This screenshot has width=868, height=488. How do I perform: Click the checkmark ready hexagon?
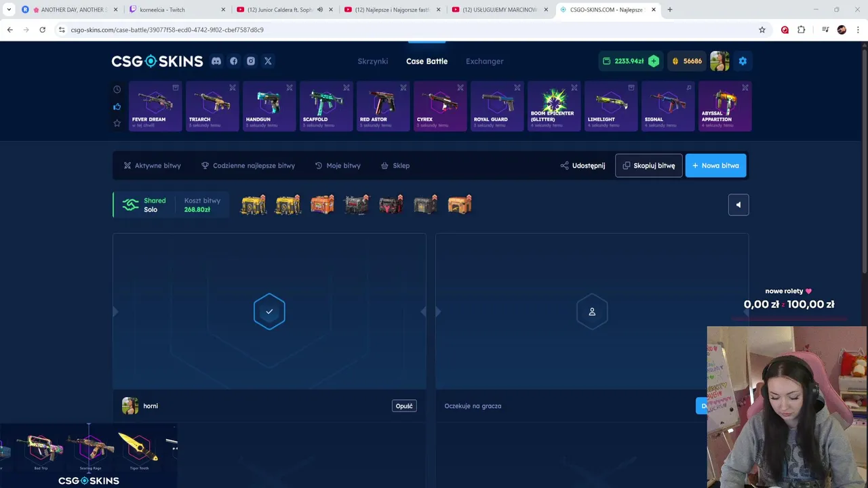point(269,312)
